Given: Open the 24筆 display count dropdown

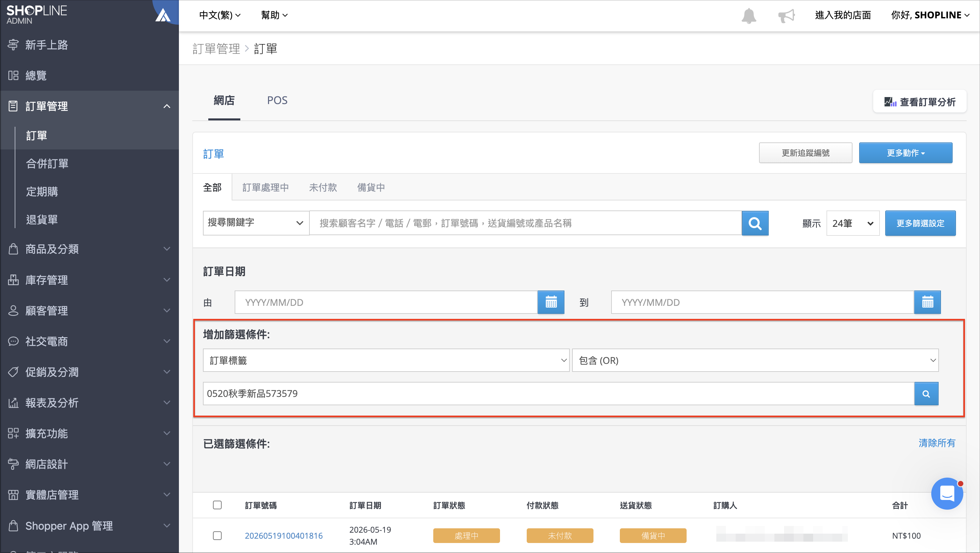Looking at the screenshot, I should click(853, 223).
